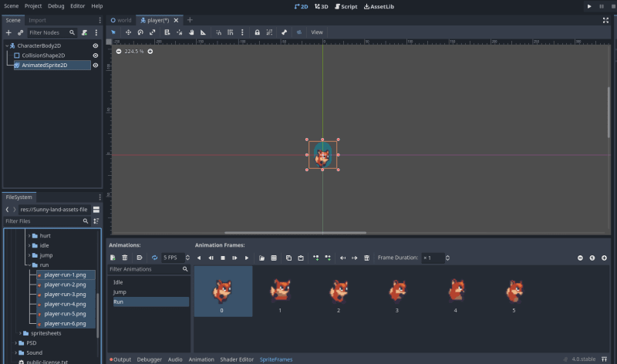Delete the selected animation frame

pyautogui.click(x=367, y=258)
